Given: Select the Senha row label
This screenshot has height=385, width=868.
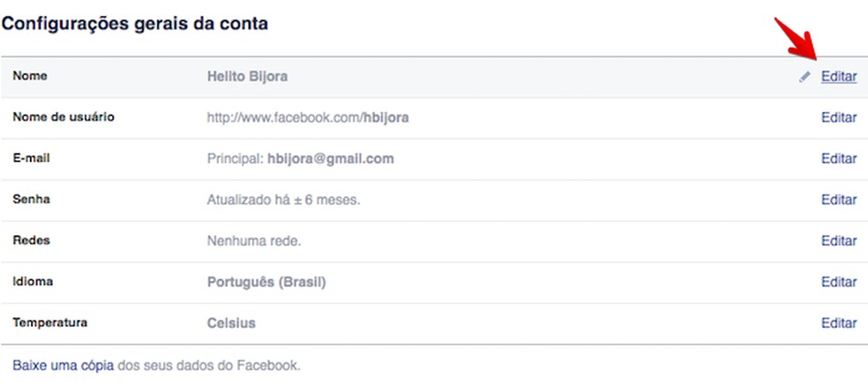Looking at the screenshot, I should pyautogui.click(x=32, y=199).
